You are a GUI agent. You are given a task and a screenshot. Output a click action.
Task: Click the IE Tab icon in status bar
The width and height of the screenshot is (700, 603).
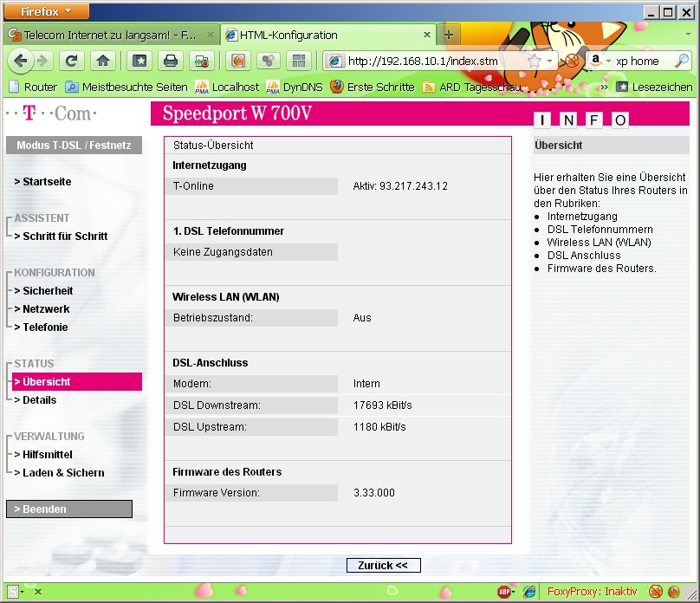(529, 592)
